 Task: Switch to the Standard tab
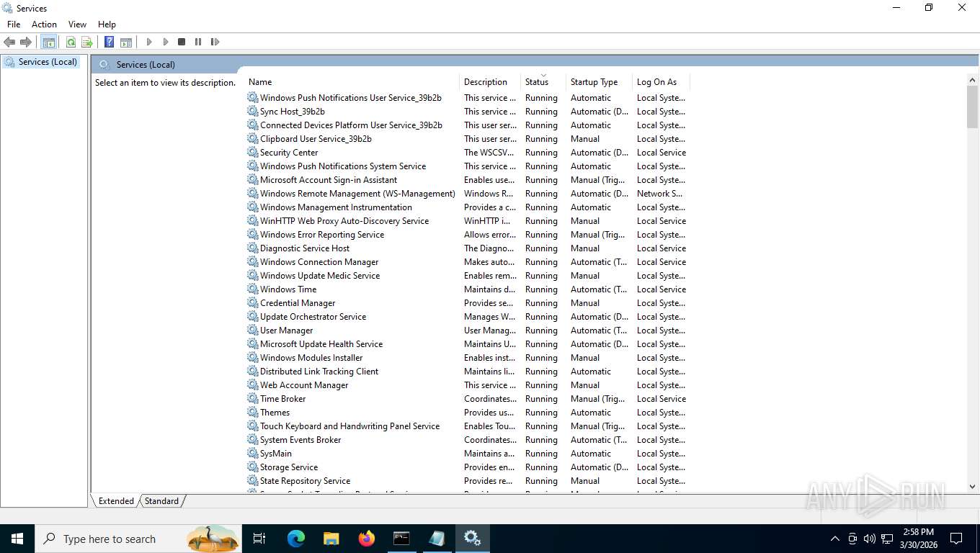161,501
